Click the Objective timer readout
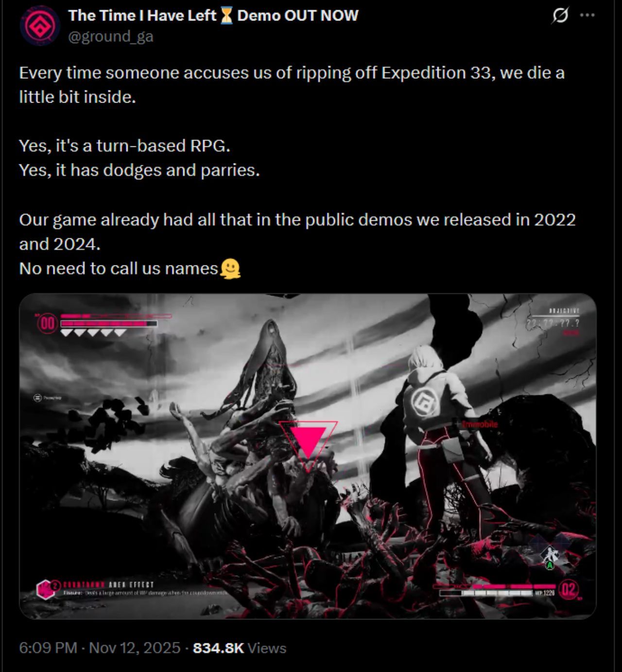Viewport: 622px width, 672px height. click(x=553, y=322)
